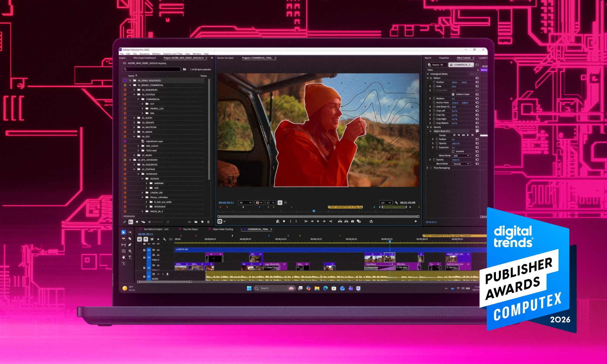Click the Program monitor playhead marker
This screenshot has height=364, width=607.
314,211
